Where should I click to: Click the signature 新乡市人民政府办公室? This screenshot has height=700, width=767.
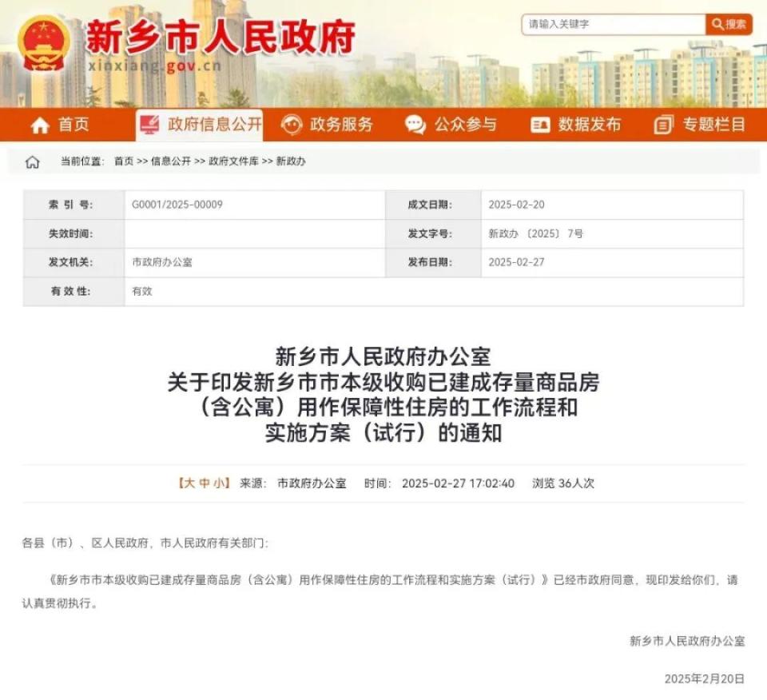[687, 641]
